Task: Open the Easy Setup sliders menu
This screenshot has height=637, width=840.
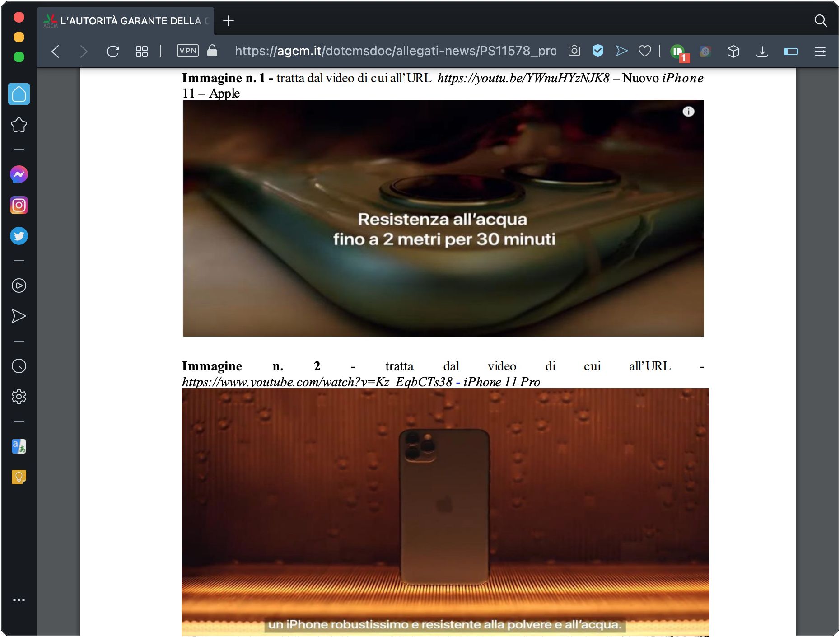Action: pyautogui.click(x=820, y=52)
